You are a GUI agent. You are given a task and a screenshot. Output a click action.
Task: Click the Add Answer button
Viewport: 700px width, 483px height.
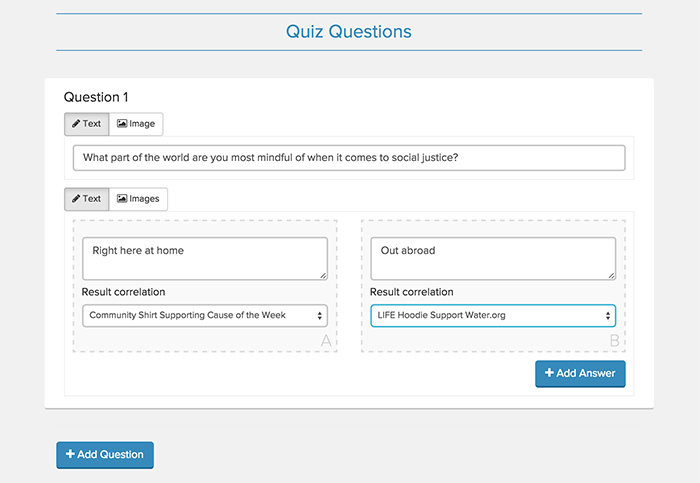pos(580,374)
